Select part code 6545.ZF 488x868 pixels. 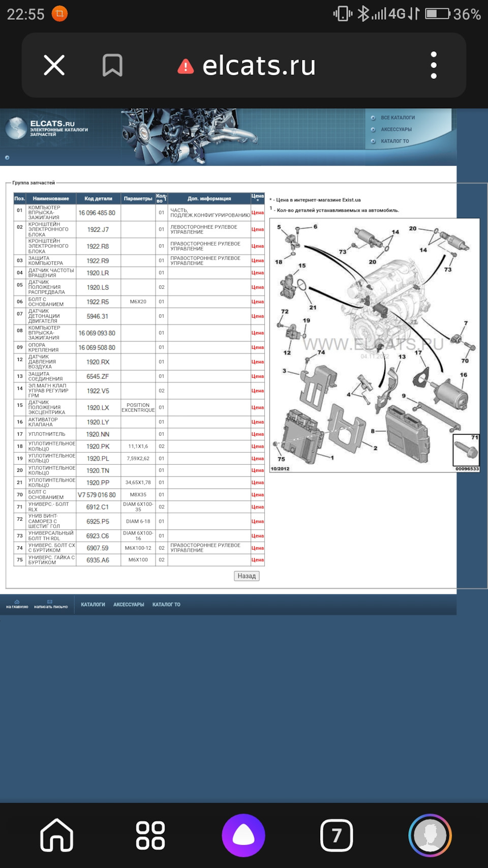[x=98, y=376]
